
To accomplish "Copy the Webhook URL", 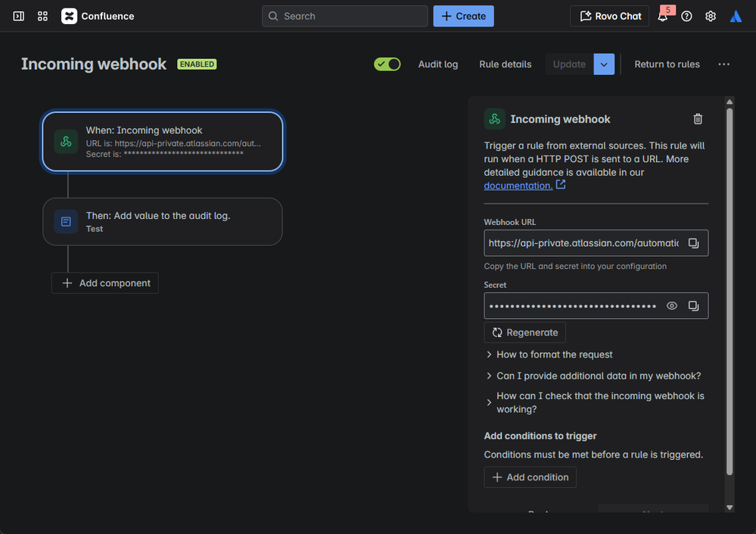I will 693,243.
